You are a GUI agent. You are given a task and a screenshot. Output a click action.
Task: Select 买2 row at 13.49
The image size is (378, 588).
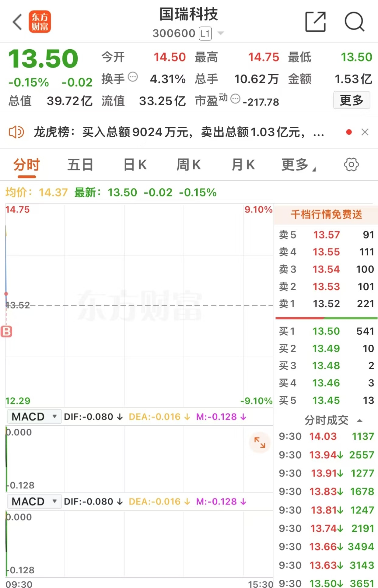[326, 348]
